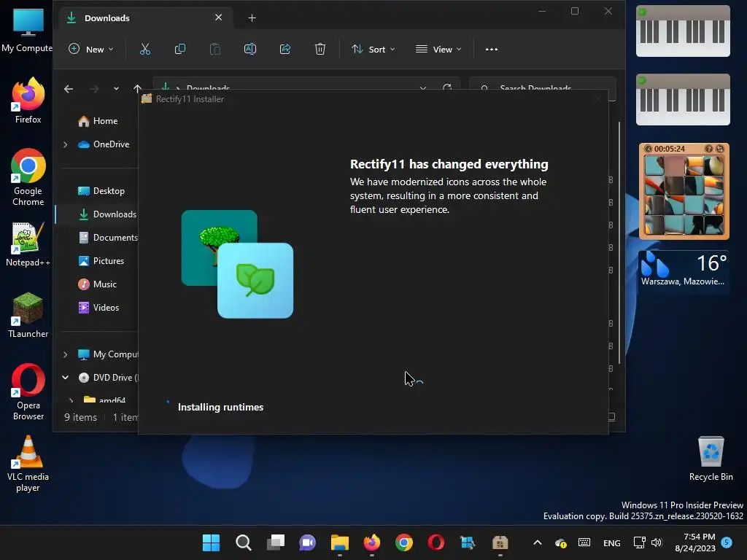Switch to Rectify11 installer on taskbar
747x560 pixels.
500,542
